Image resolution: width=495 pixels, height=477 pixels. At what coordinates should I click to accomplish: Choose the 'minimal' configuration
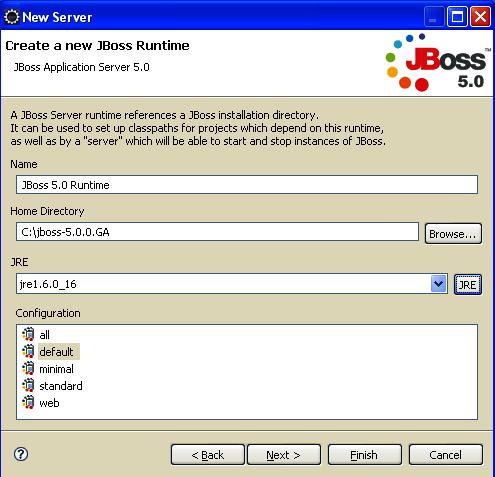[56, 369]
